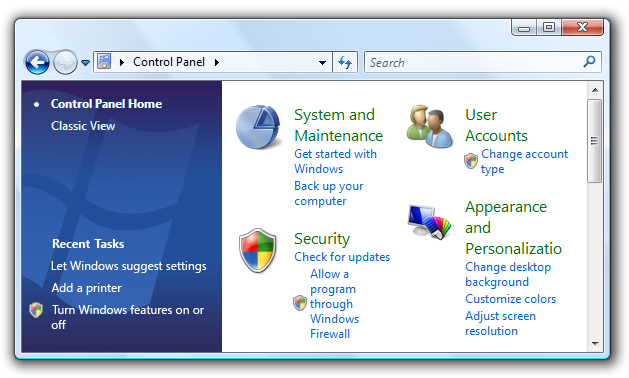Click the User Accounts people icon

tap(430, 126)
